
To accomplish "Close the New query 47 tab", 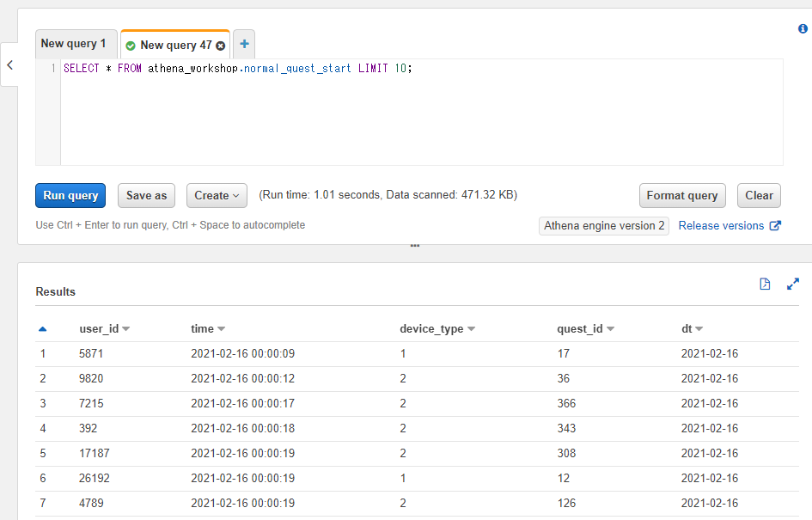I will point(221,46).
